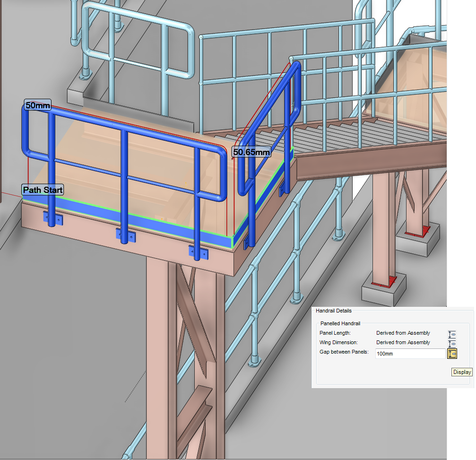
Task: Click the Path Start marker label
Action: click(x=43, y=190)
